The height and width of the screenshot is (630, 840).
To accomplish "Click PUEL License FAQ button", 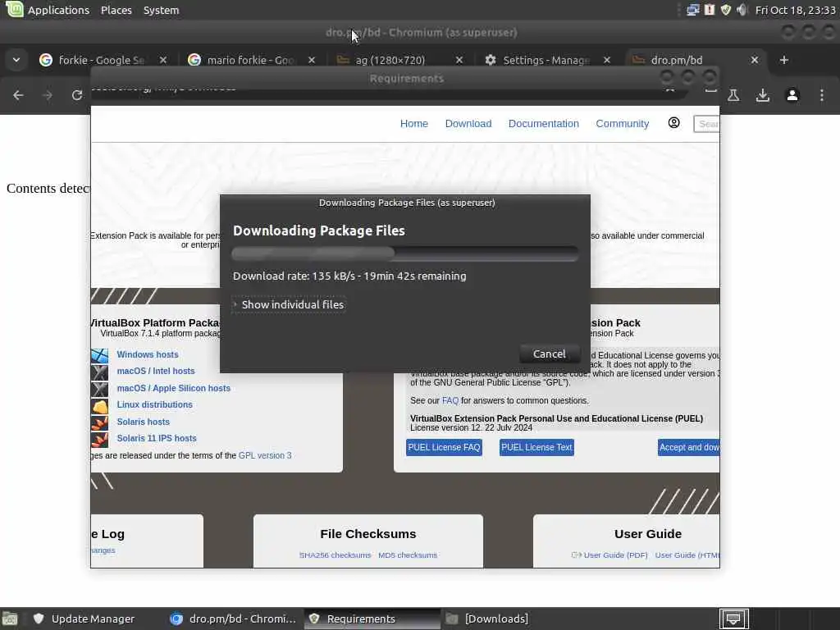I will (x=444, y=447).
